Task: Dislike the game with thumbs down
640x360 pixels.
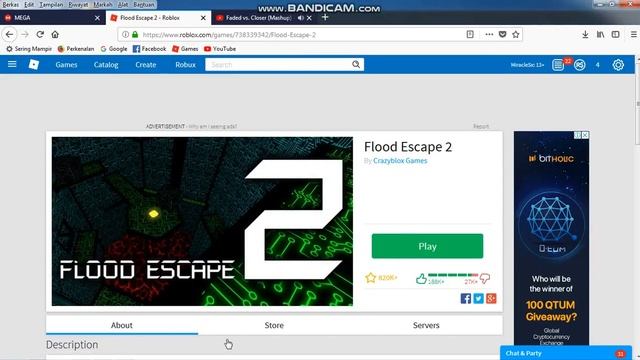Action: [485, 279]
